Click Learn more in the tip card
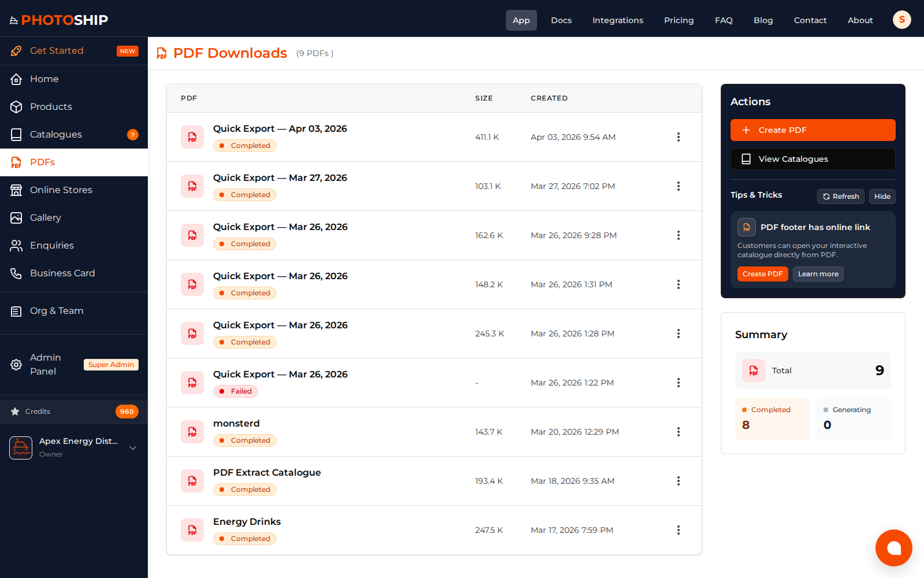 [x=818, y=274]
